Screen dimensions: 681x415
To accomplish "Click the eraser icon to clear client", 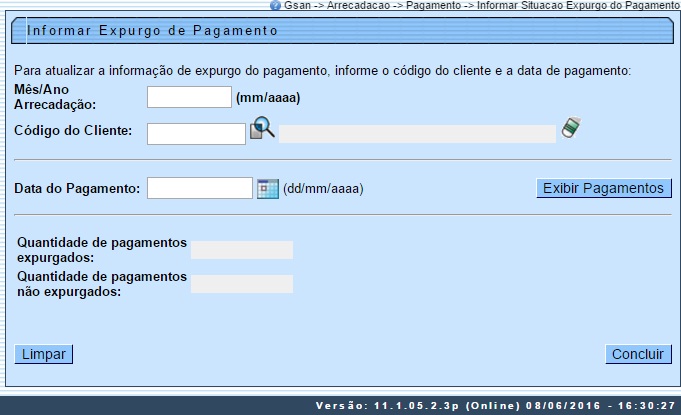I will pyautogui.click(x=571, y=128).
